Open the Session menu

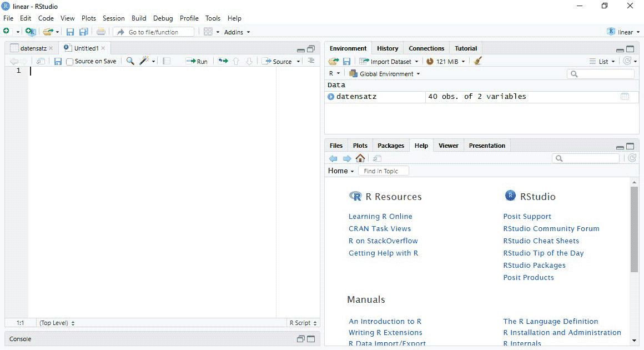tap(113, 18)
